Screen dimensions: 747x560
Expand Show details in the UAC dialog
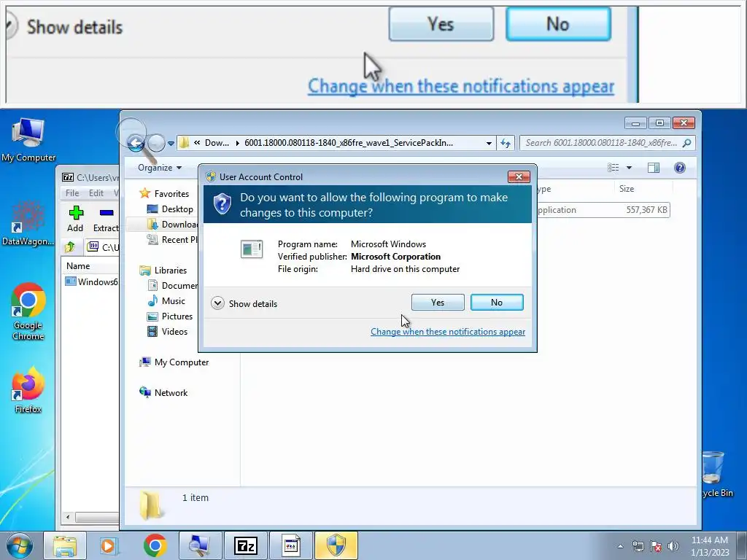(244, 303)
